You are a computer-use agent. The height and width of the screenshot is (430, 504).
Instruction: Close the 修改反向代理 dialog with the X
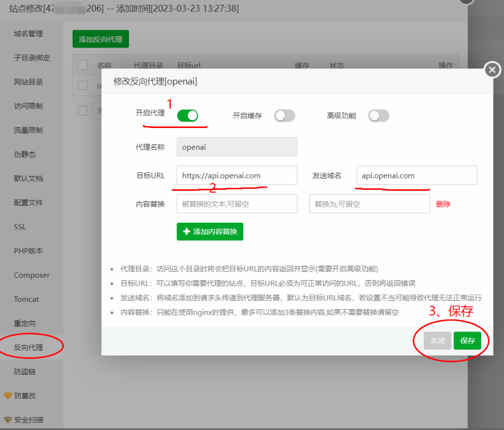tap(491, 69)
